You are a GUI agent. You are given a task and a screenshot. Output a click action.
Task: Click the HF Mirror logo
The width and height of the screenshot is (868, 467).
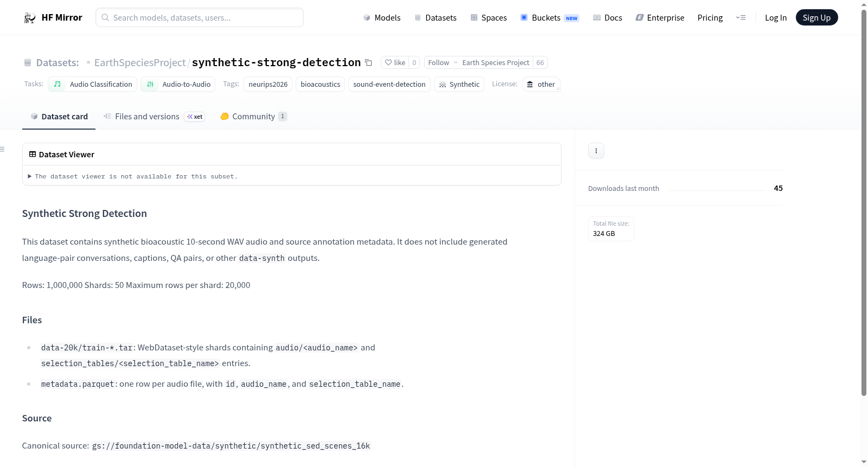click(53, 17)
